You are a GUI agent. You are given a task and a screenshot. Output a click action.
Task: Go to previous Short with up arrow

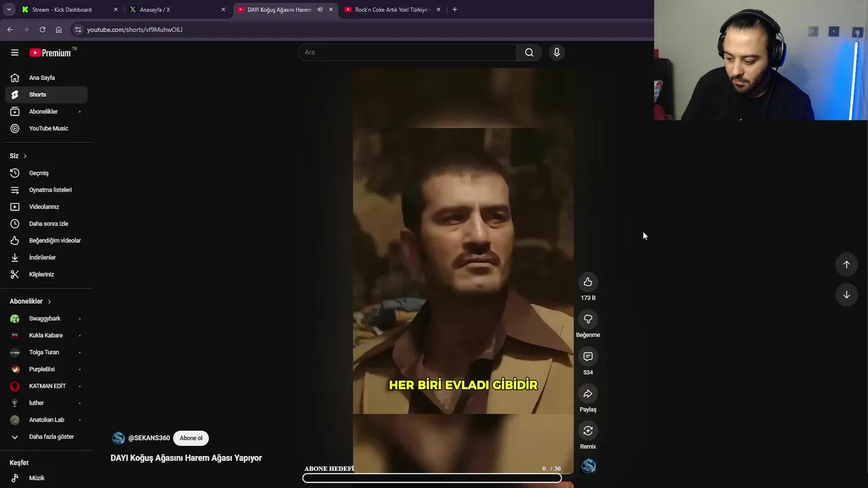846,264
